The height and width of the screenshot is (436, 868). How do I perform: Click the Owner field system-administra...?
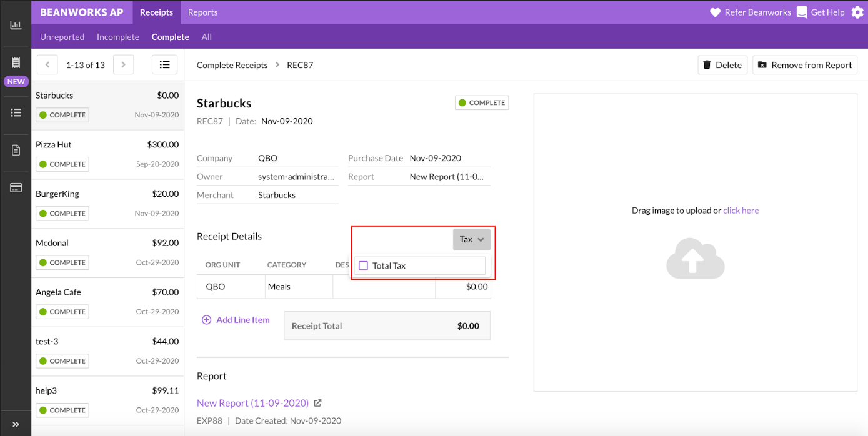pyautogui.click(x=296, y=177)
